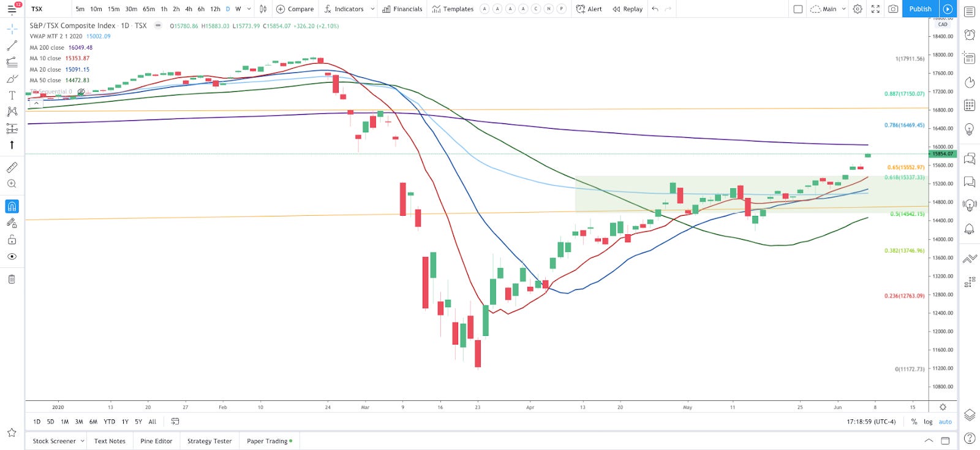
Task: Open the Indicators dialog
Action: click(344, 9)
